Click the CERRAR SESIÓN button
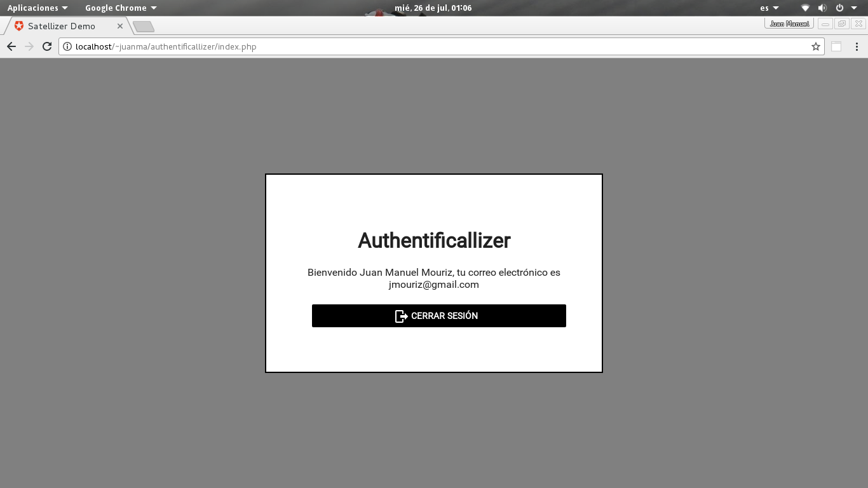 [439, 316]
